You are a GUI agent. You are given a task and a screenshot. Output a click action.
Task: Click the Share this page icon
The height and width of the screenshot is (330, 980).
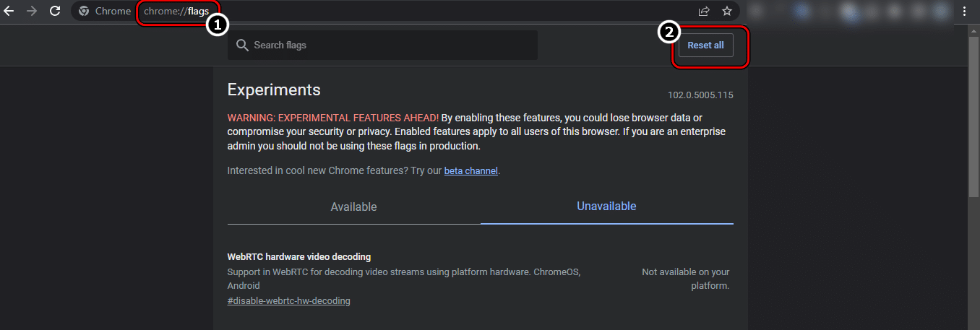coord(704,11)
